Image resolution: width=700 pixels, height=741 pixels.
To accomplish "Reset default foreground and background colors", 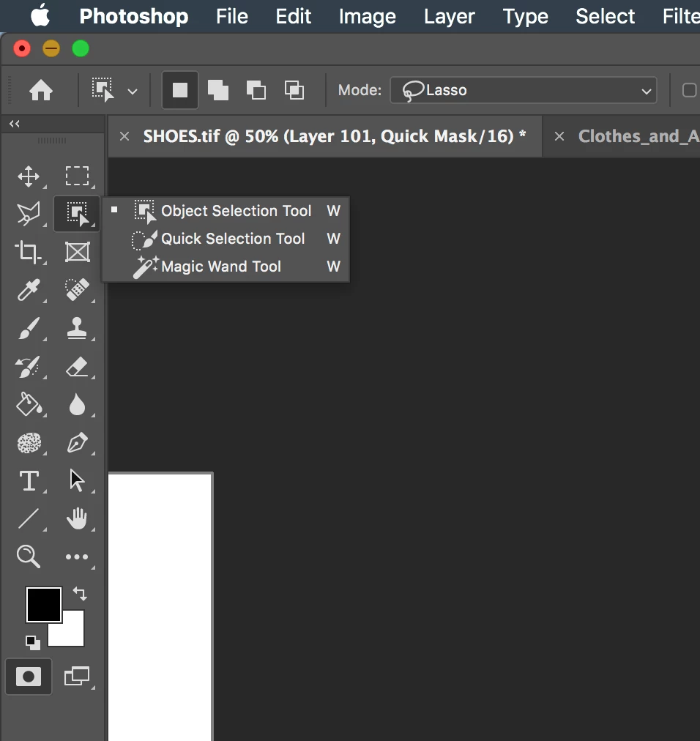I will click(33, 642).
